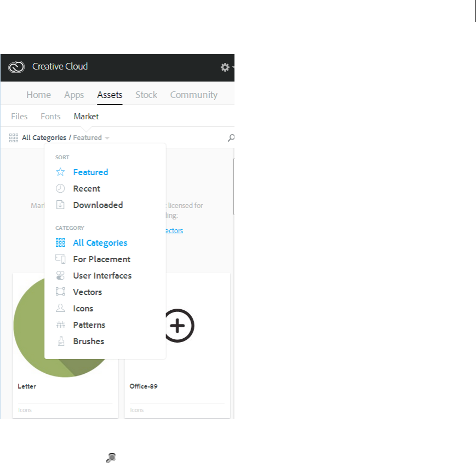This screenshot has height=463, width=476.
Task: Switch to the Home tab
Action: point(38,95)
